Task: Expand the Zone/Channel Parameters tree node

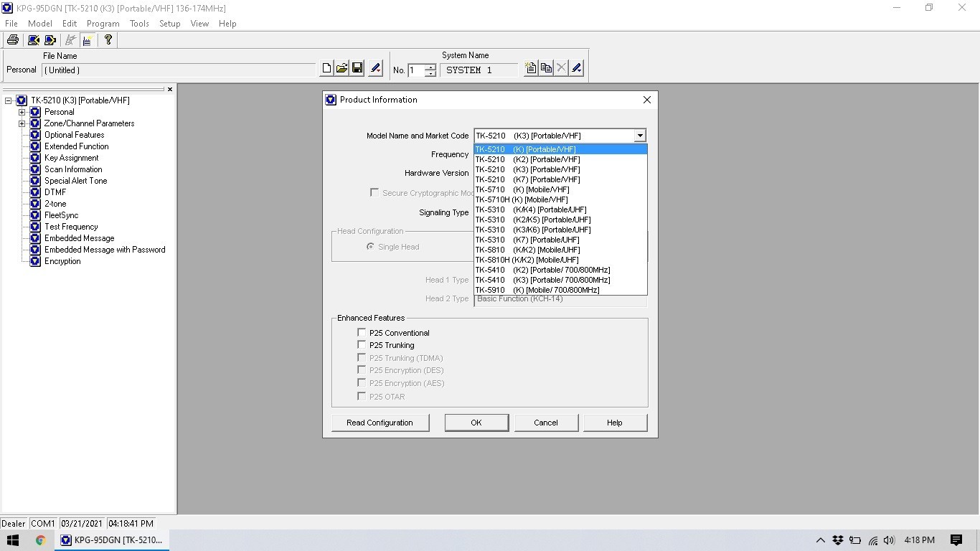Action: click(x=22, y=123)
